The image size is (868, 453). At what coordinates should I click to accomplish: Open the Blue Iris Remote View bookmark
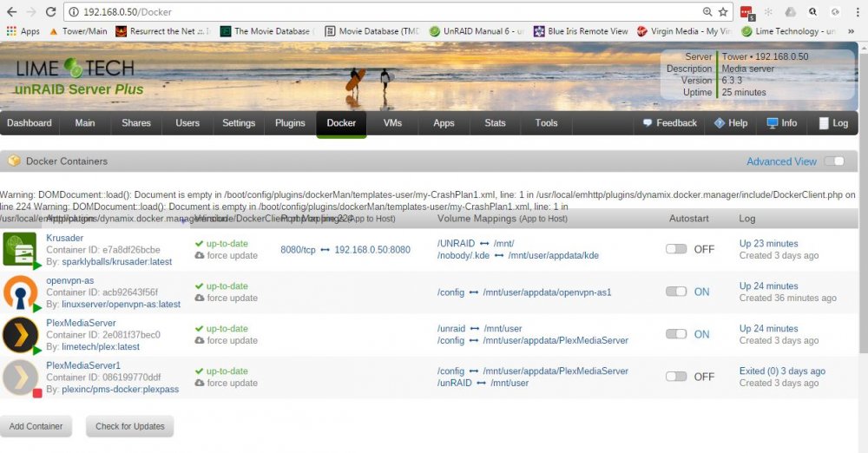[x=581, y=31]
